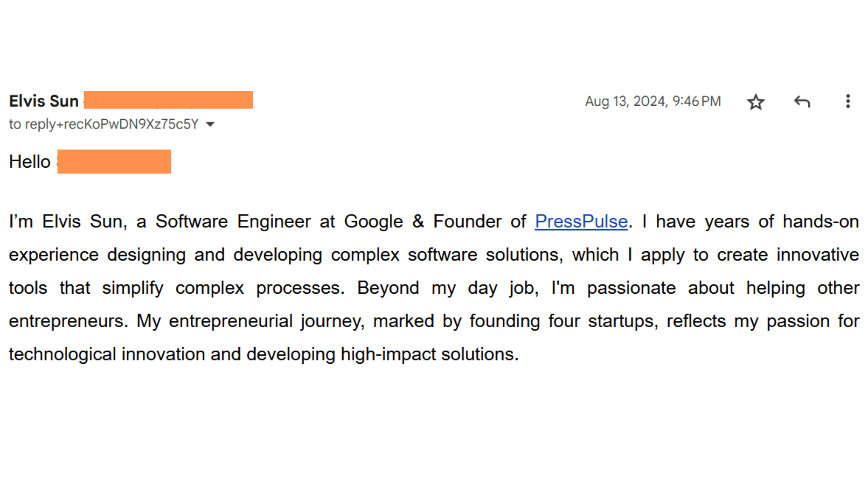Click the word entrepreneurs. in the body
This screenshot has height=488, width=868.
[68, 321]
